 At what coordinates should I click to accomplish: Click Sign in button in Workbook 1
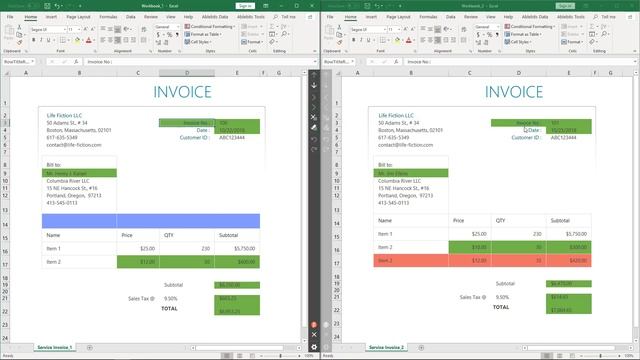point(245,6)
